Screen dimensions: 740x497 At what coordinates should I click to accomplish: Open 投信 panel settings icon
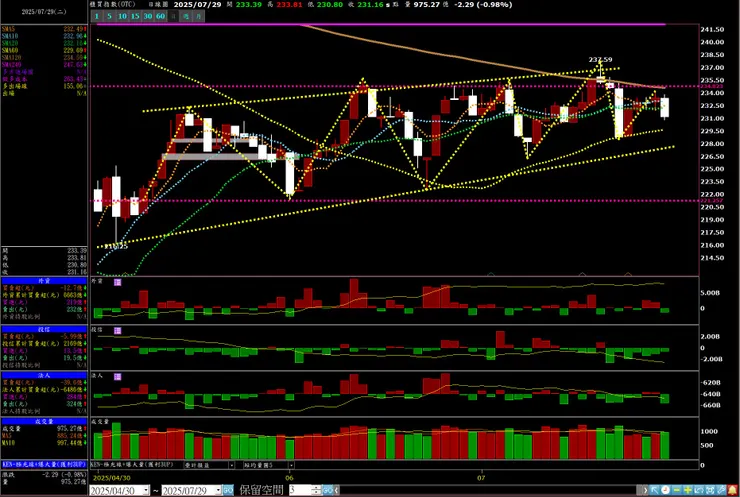(118, 330)
